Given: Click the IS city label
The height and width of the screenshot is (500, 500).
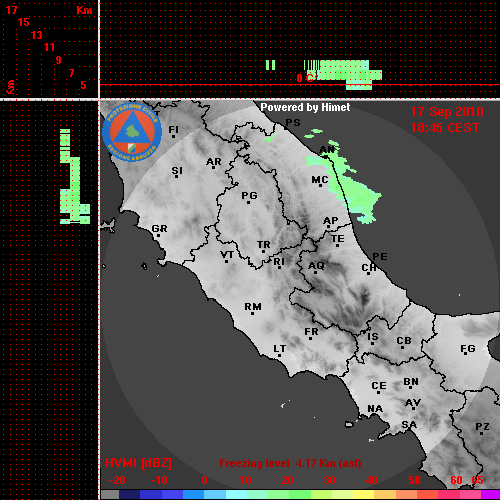Looking at the screenshot, I should (373, 337).
